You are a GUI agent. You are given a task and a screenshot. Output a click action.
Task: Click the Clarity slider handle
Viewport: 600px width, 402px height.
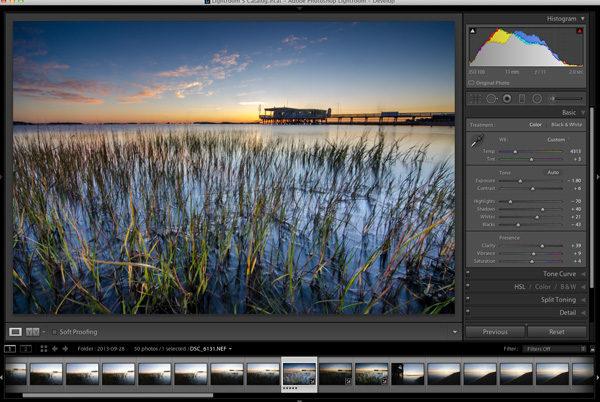(542, 246)
